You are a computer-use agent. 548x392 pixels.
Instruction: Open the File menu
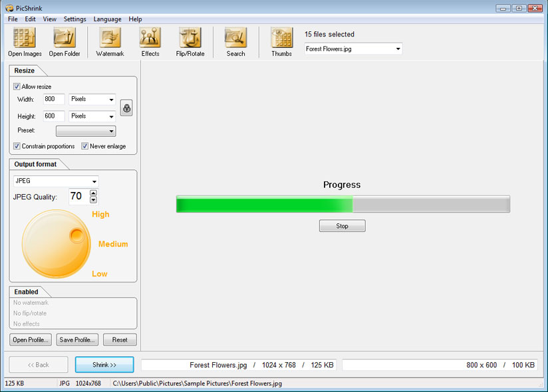13,19
